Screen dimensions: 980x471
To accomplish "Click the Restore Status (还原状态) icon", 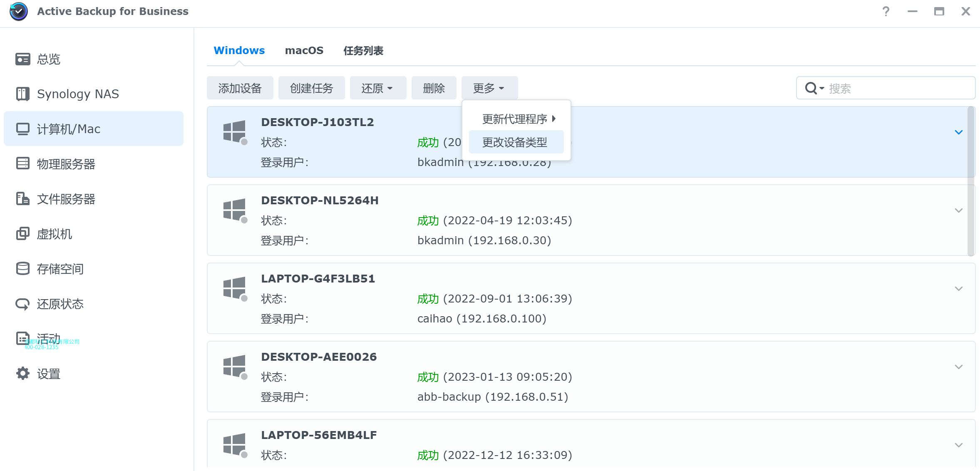I will coord(22,304).
